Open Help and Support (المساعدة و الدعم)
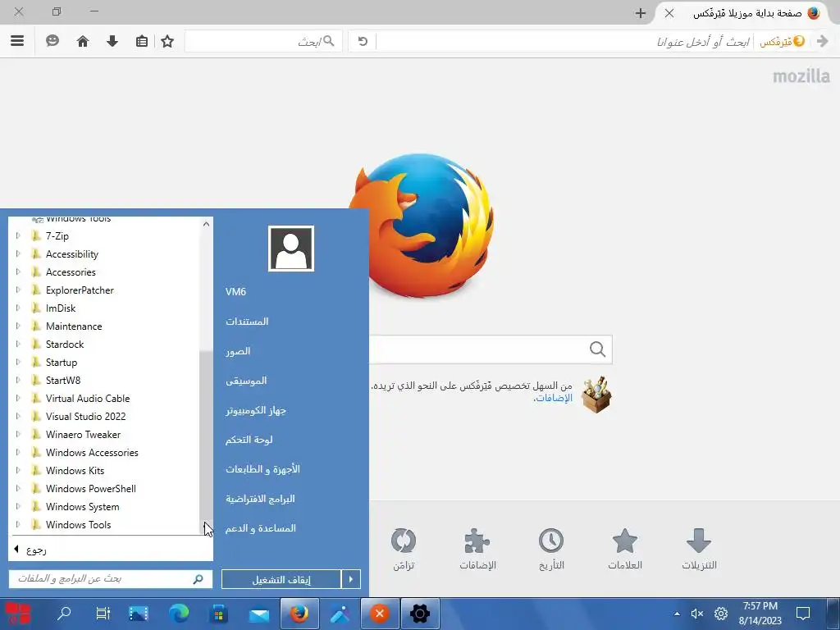Image resolution: width=840 pixels, height=630 pixels. [260, 528]
